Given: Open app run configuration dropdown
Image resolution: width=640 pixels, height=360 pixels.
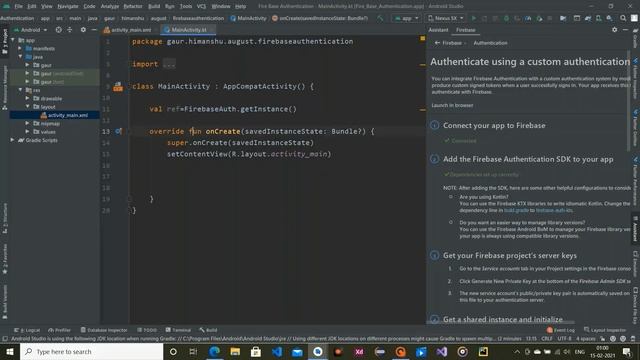Looking at the screenshot, I should coord(406,18).
